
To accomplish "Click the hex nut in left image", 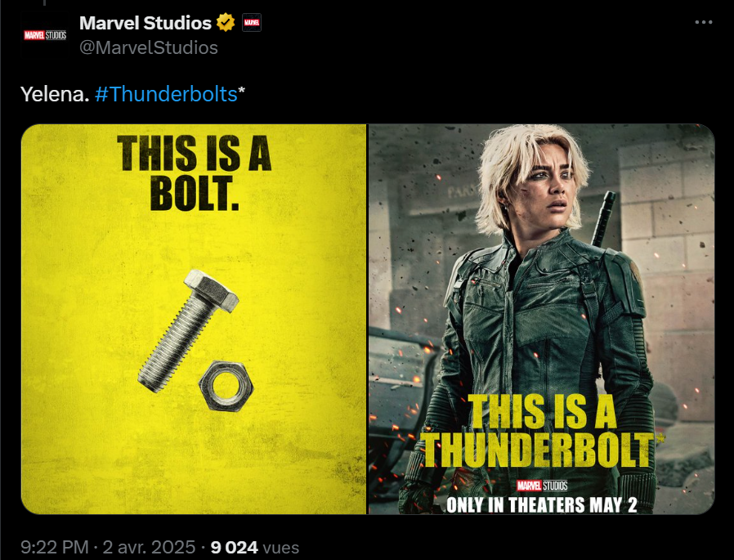I will click(226, 387).
